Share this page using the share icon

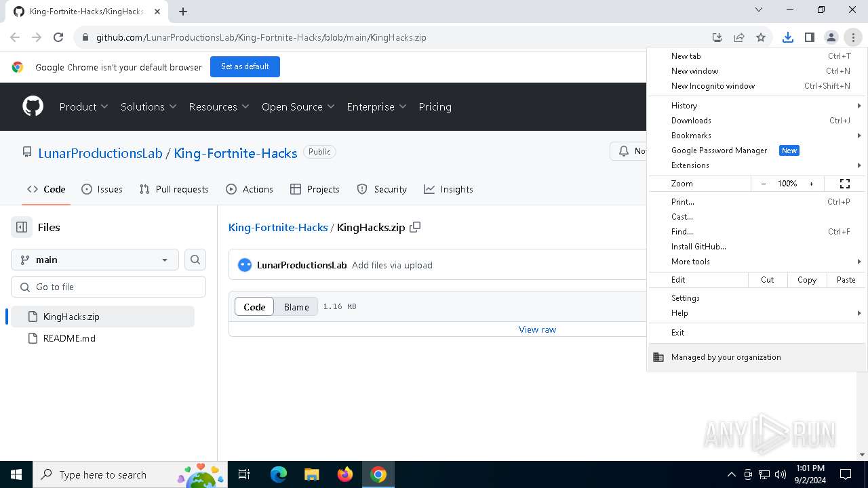coord(739,37)
